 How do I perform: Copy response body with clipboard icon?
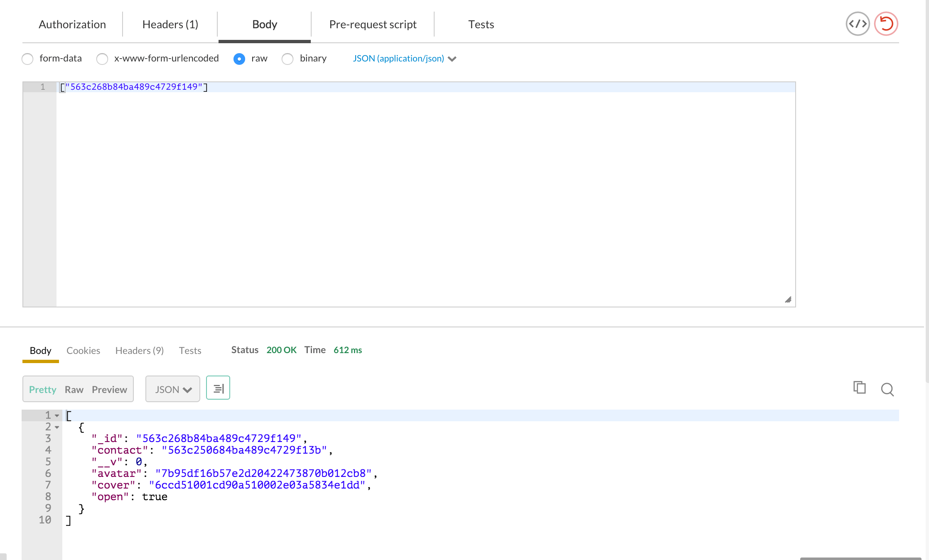[x=859, y=388]
